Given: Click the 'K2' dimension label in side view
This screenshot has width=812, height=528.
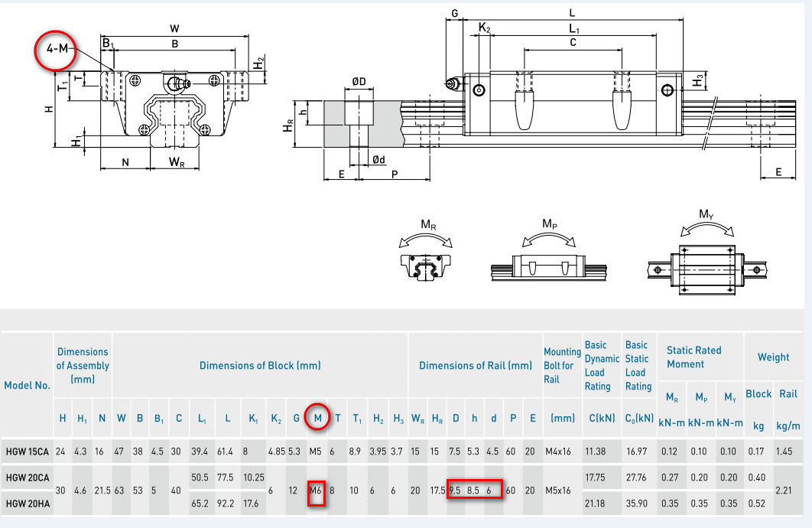Looking at the screenshot, I should pos(484,28).
